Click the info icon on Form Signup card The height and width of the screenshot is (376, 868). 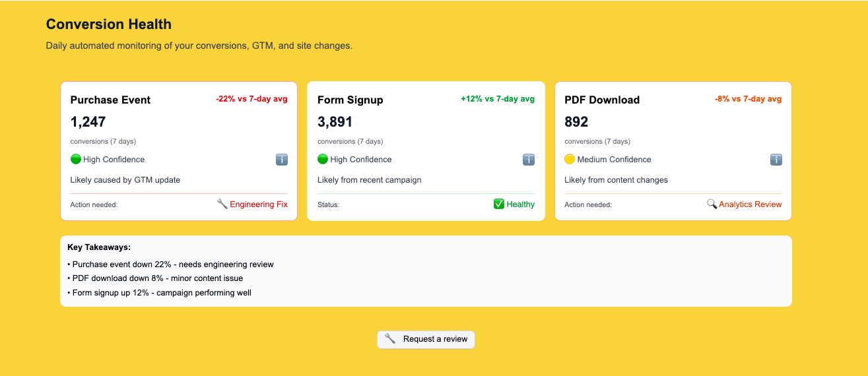pos(529,160)
